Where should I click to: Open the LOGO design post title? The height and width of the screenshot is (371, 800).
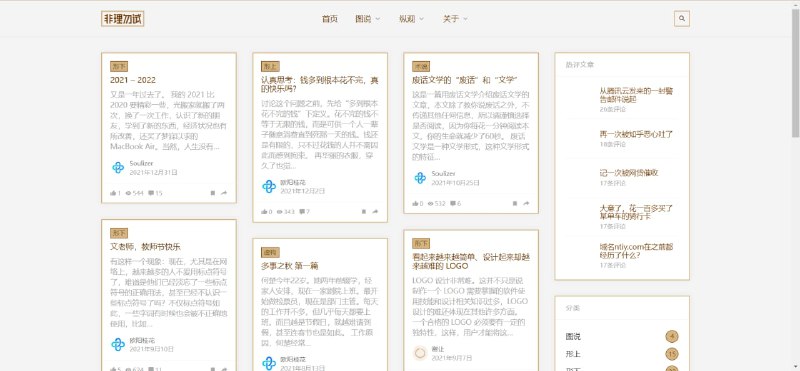pyautogui.click(x=470, y=261)
